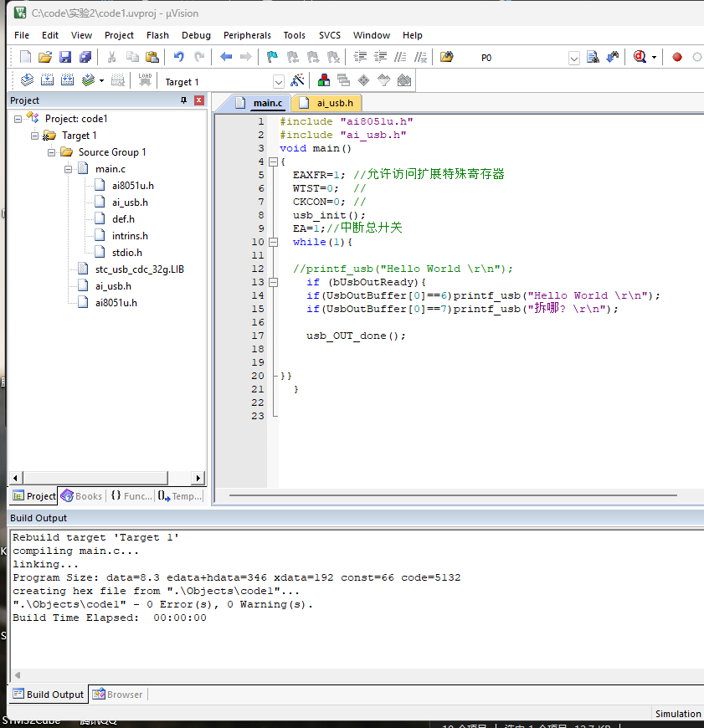Switch to the Templates panel tab

pos(179,496)
